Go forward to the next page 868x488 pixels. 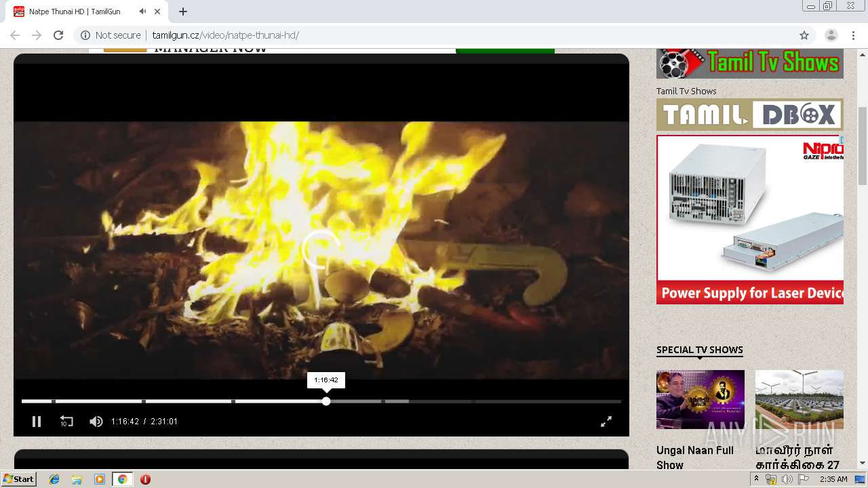37,35
